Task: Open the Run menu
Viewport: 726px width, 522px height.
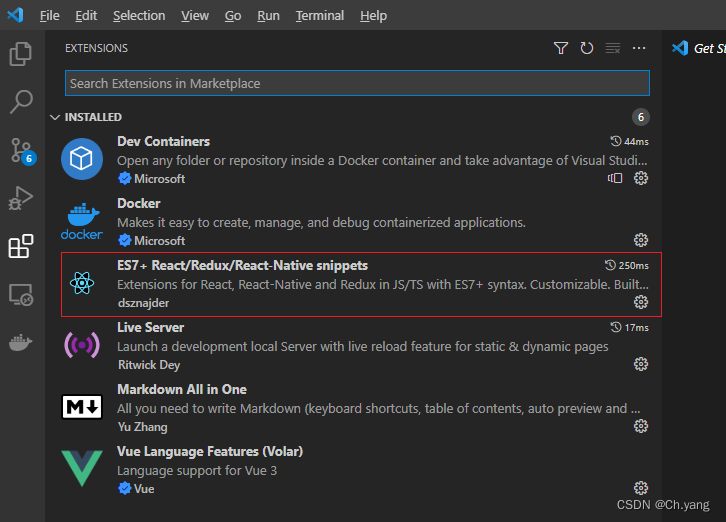Action: tap(269, 16)
